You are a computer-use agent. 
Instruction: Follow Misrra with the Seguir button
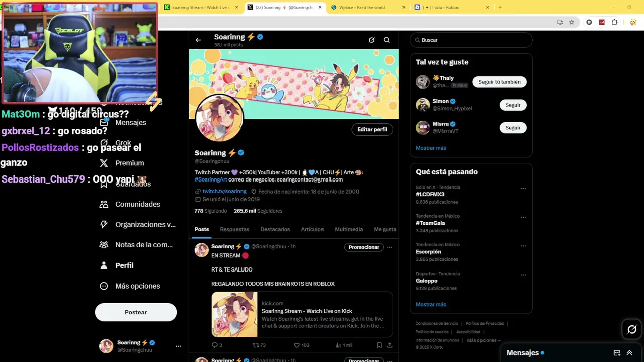[513, 128]
